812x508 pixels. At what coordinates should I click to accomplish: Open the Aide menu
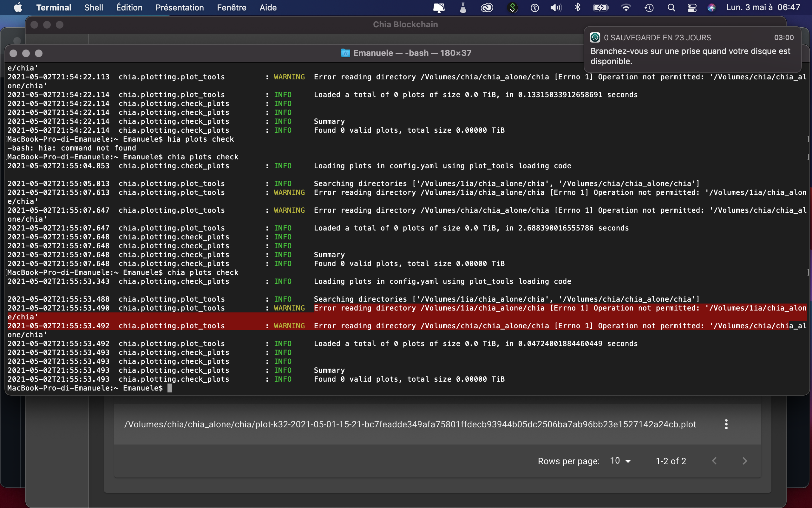click(268, 7)
